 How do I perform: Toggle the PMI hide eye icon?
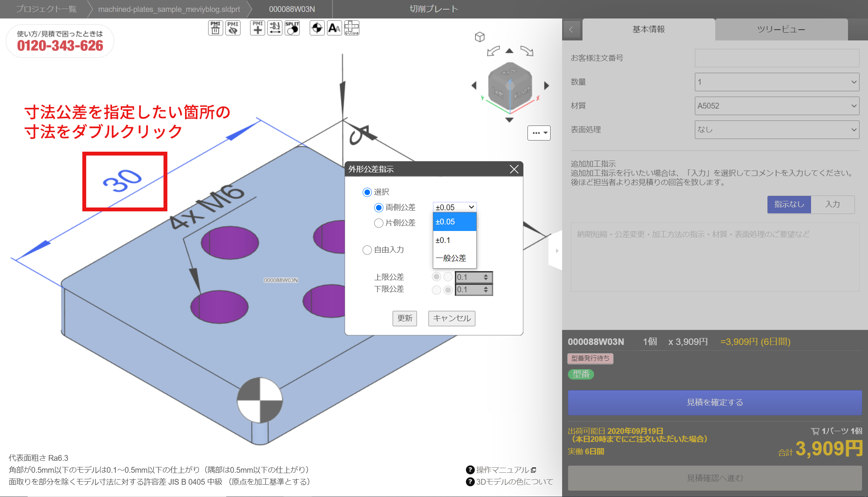click(x=233, y=28)
